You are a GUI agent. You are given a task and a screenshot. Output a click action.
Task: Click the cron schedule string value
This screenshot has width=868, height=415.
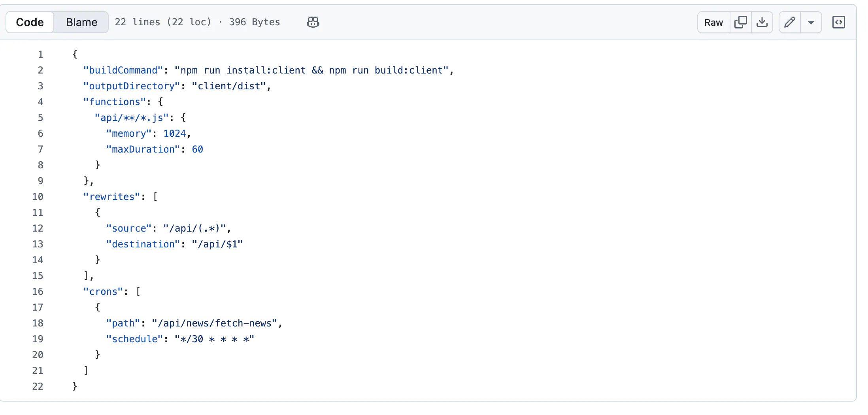tap(214, 339)
